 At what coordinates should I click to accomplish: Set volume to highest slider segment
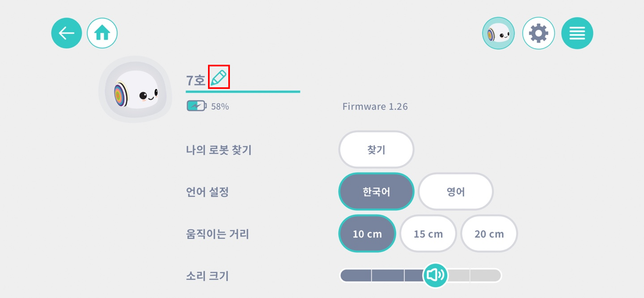tap(485, 275)
